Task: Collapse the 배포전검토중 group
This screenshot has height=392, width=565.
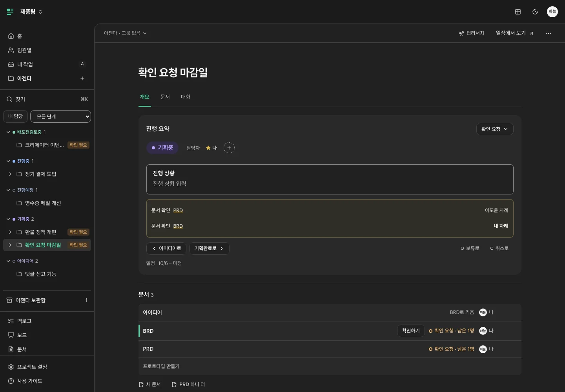Action: point(8,132)
